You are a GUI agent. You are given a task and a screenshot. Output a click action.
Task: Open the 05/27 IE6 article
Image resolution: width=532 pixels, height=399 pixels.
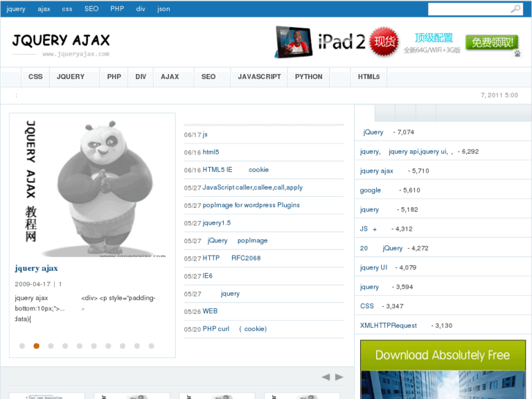point(207,276)
